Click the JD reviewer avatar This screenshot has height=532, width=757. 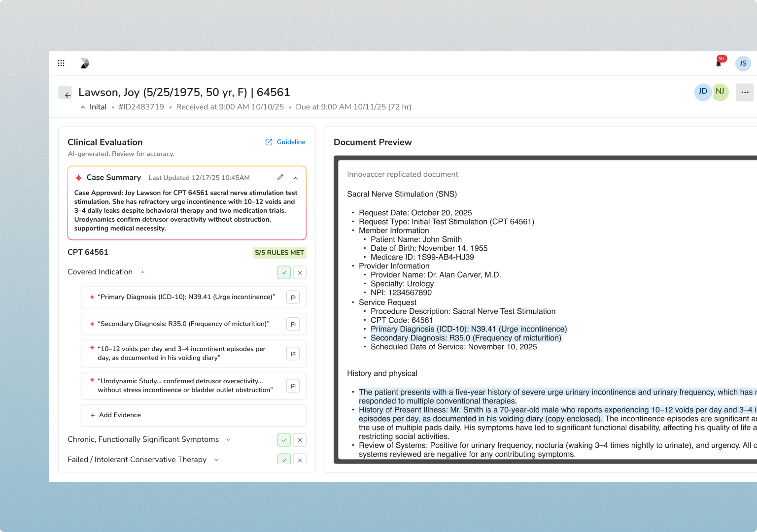[703, 92]
